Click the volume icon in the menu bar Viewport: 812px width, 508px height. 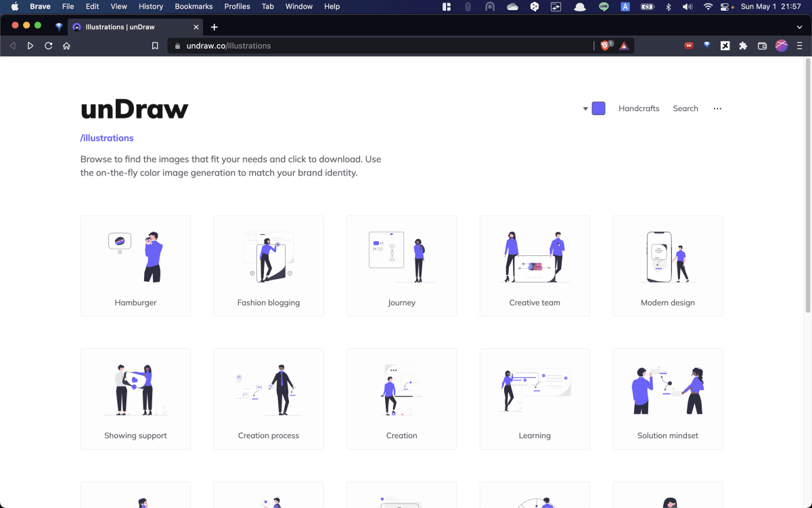[687, 7]
